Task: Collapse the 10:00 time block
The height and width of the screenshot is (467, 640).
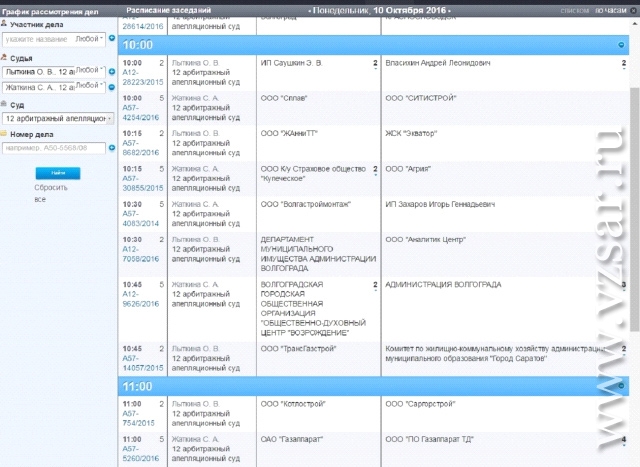Action: click(622, 46)
